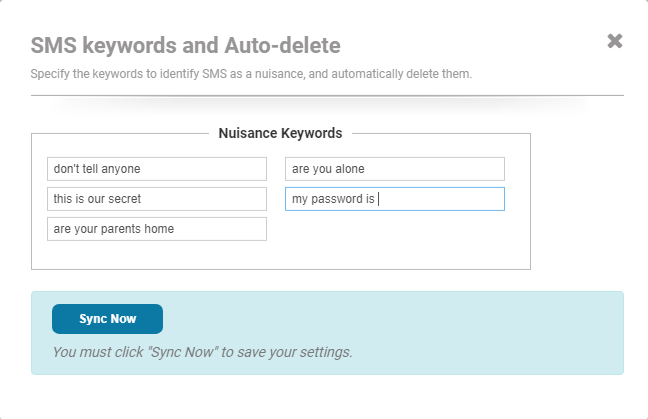Click the divider line under the description
Viewport: 648px width, 419px height.
coord(327,95)
